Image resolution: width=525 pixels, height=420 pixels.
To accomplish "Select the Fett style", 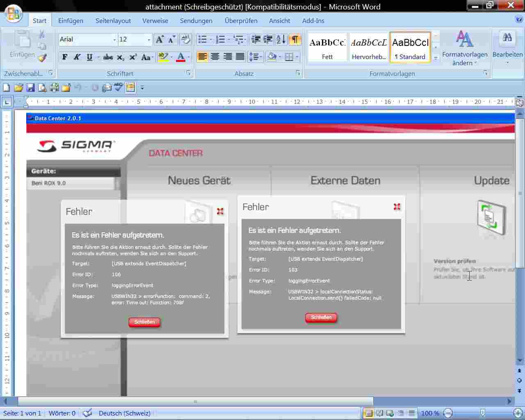I will click(327, 48).
